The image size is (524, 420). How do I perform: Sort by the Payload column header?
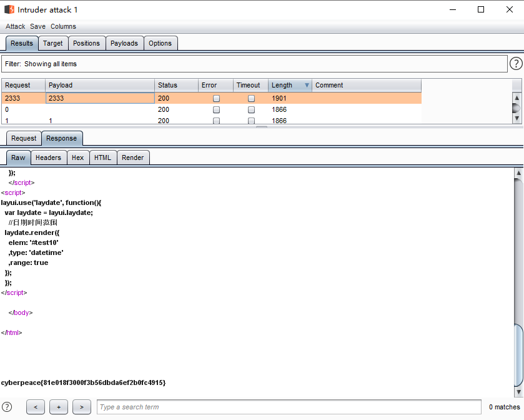[99, 85]
